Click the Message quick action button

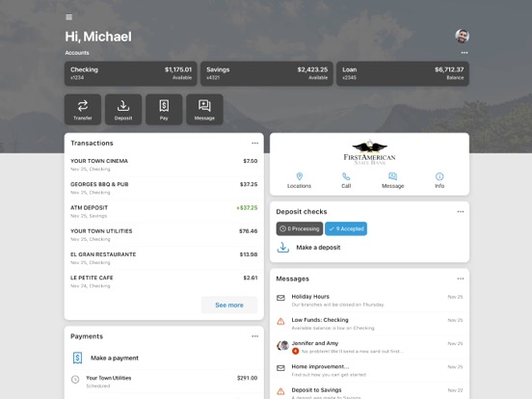[204, 110]
